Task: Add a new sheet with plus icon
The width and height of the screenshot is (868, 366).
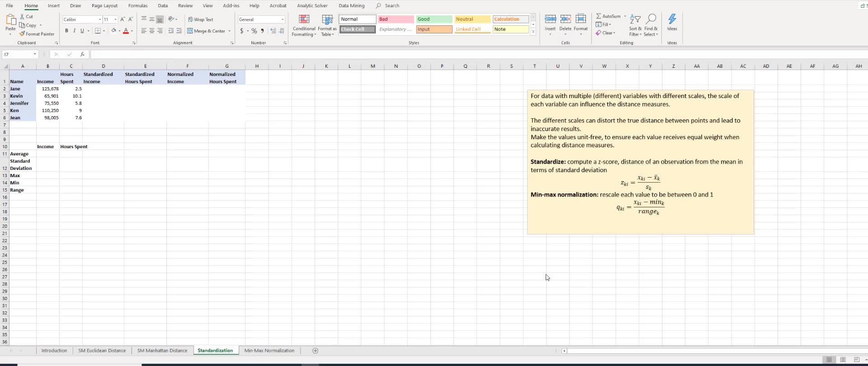Action: [316, 351]
